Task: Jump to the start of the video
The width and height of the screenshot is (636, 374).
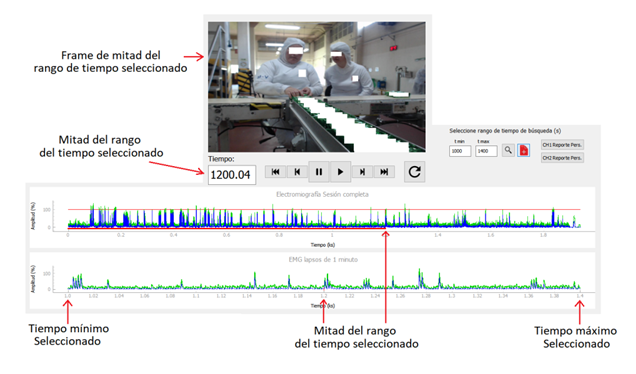Action: click(x=275, y=172)
